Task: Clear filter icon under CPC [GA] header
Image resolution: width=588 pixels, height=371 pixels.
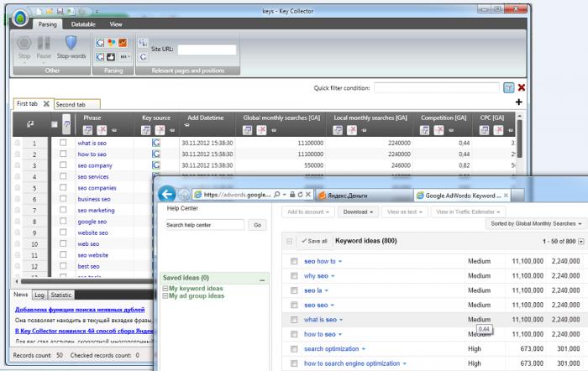Action: (x=498, y=130)
